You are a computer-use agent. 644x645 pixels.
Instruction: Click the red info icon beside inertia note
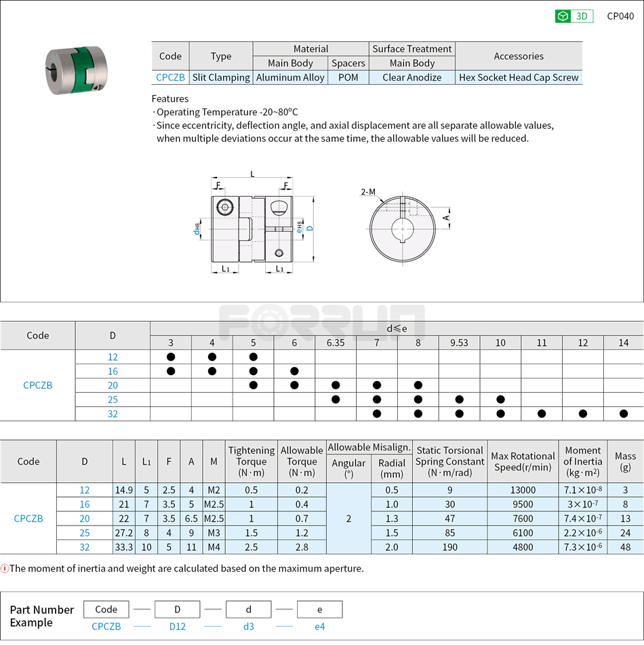click(5, 569)
